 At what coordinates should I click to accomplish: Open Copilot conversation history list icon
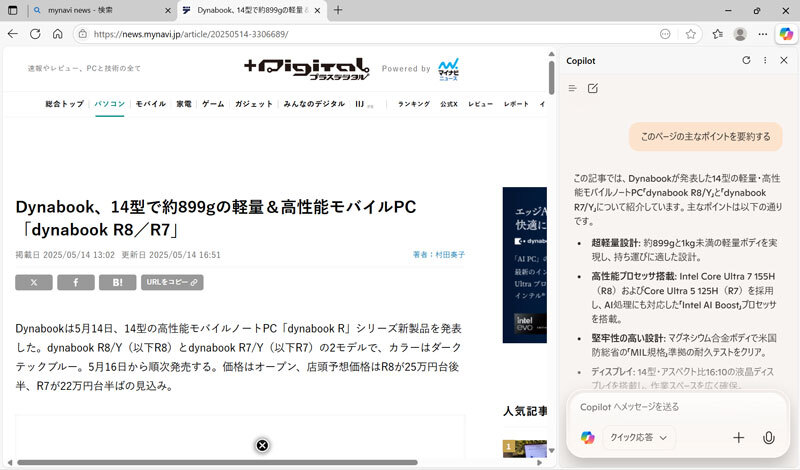click(x=572, y=88)
